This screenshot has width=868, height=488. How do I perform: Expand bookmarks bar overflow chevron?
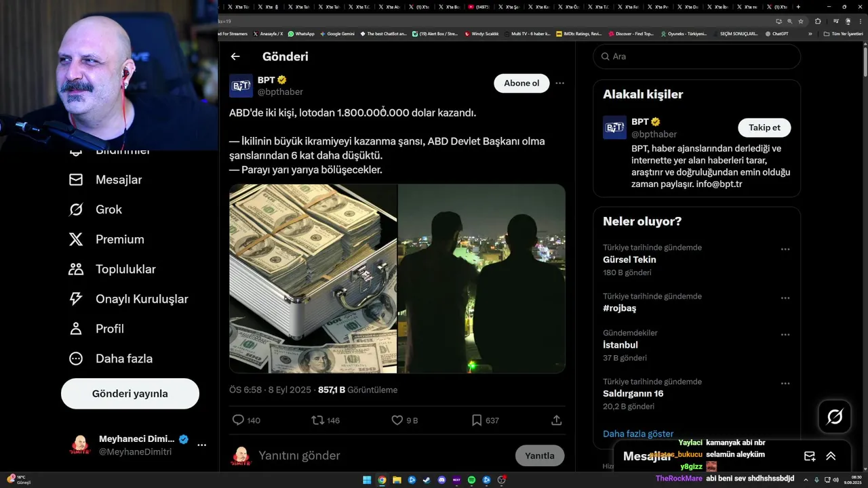click(810, 34)
